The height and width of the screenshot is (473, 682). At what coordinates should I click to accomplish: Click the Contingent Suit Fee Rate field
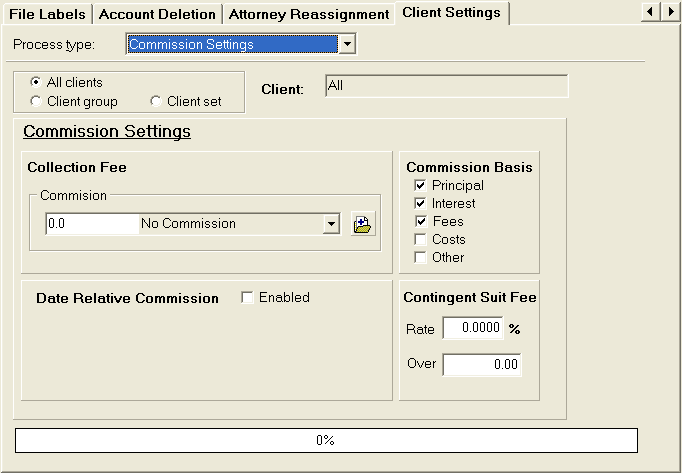tap(473, 329)
